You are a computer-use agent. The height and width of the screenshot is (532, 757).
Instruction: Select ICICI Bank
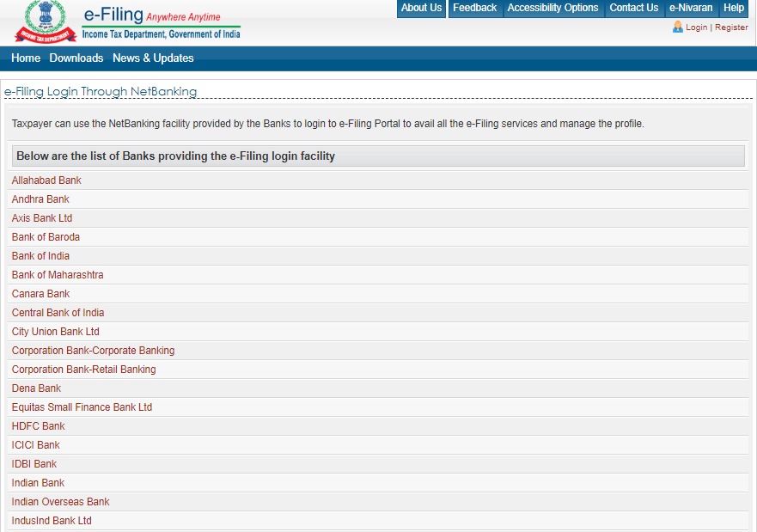36,444
